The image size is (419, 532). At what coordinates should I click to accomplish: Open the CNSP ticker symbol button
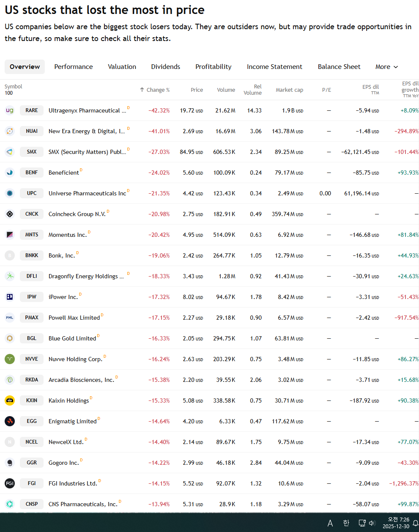32,504
